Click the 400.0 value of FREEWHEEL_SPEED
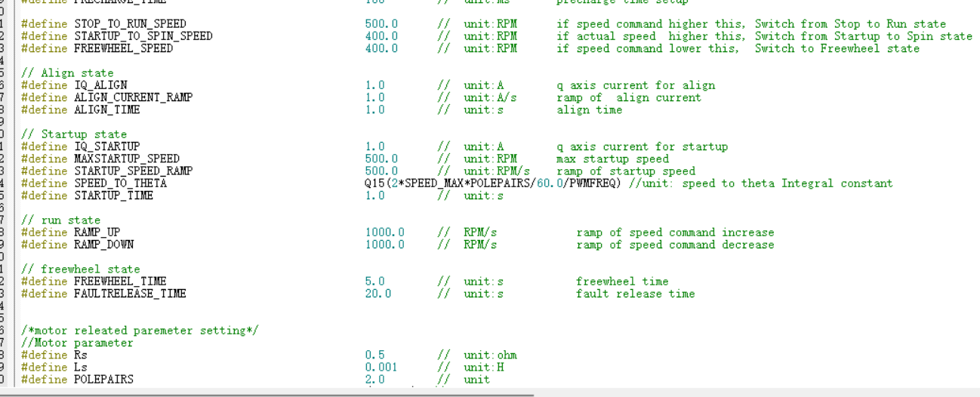 click(381, 48)
